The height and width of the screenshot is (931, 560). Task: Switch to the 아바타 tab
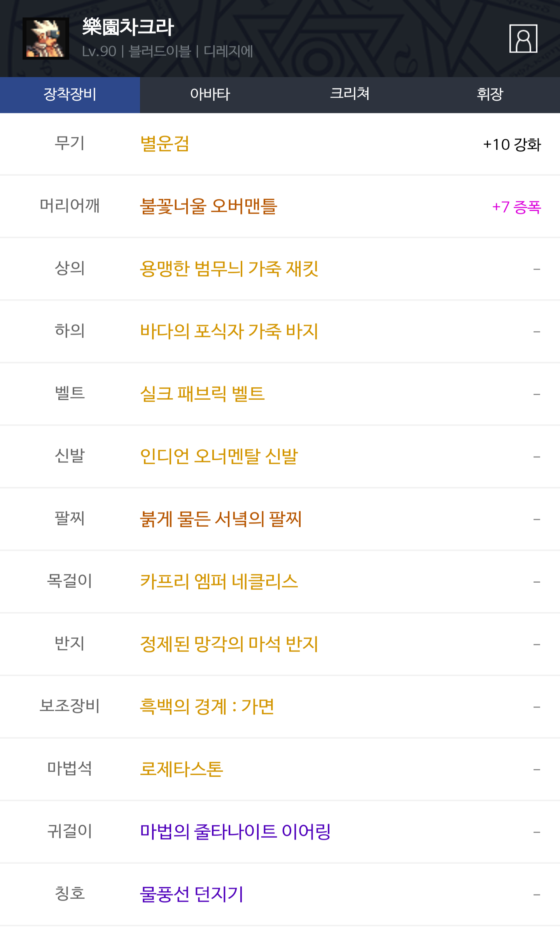click(x=210, y=95)
